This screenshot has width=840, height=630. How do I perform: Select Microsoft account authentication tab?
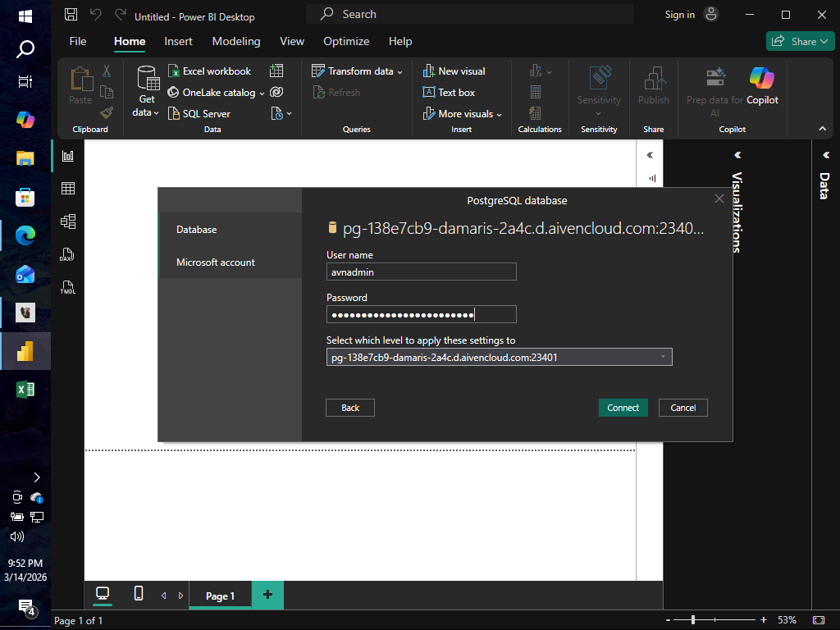pyautogui.click(x=231, y=262)
